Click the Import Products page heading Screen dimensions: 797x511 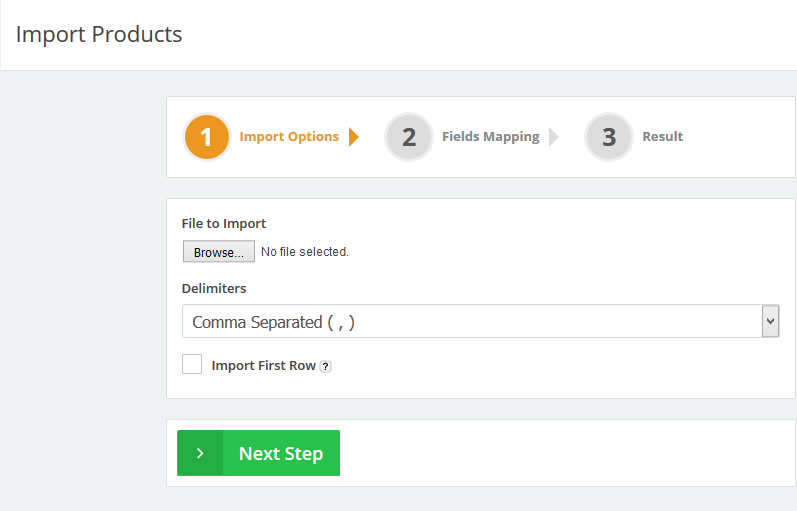point(99,34)
